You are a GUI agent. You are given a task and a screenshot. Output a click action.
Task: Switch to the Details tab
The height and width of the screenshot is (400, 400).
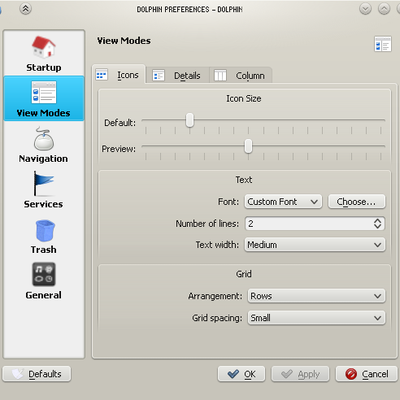[x=177, y=75]
